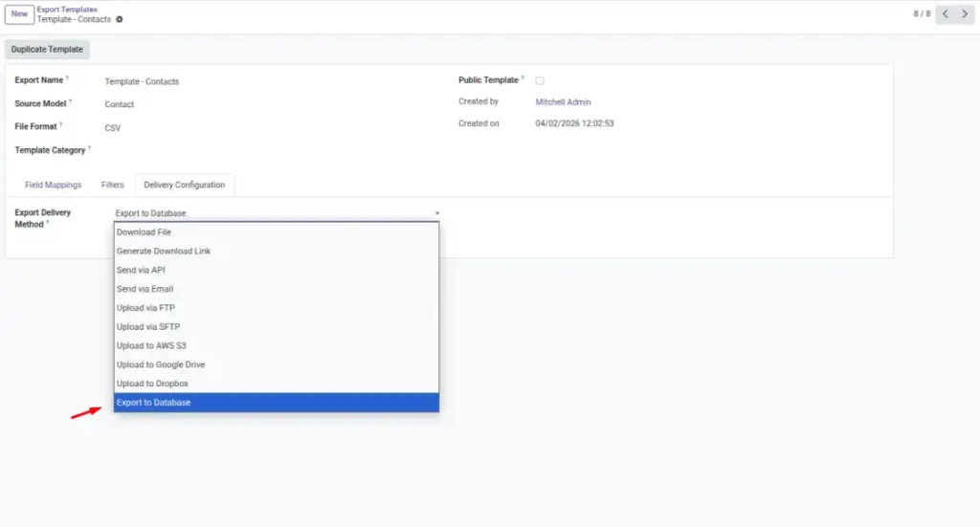
Task: Open the Export Templates breadcrumb link
Action: (67, 10)
